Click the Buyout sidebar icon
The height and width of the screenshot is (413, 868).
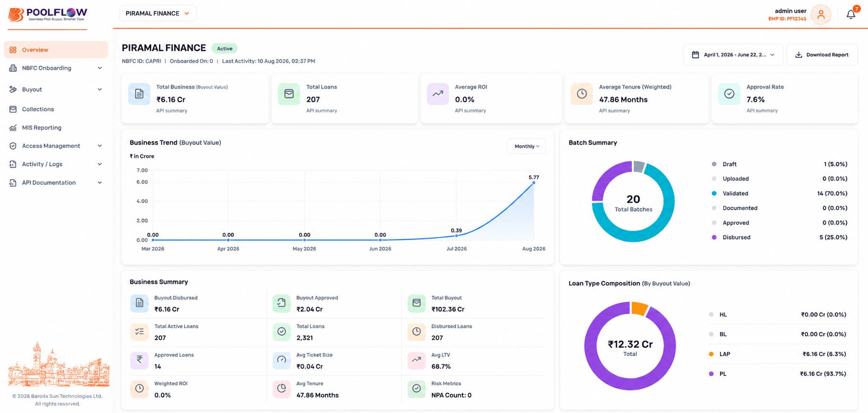13,89
